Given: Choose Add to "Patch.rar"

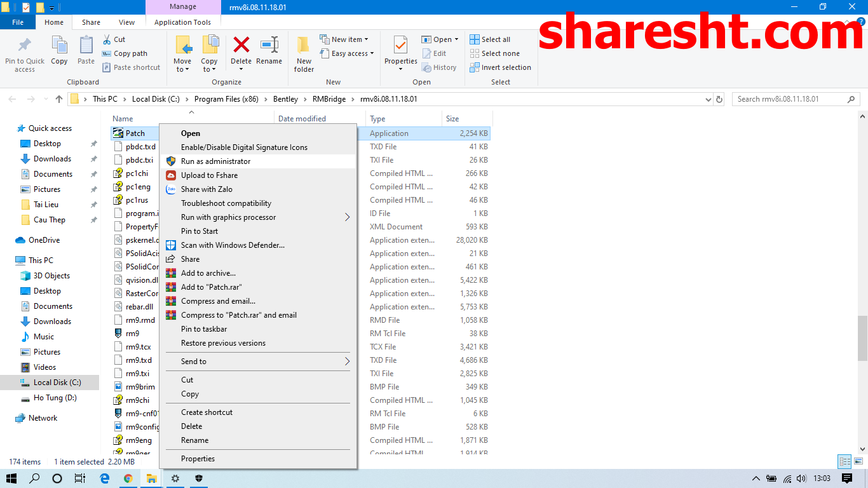Looking at the screenshot, I should 257,287.
